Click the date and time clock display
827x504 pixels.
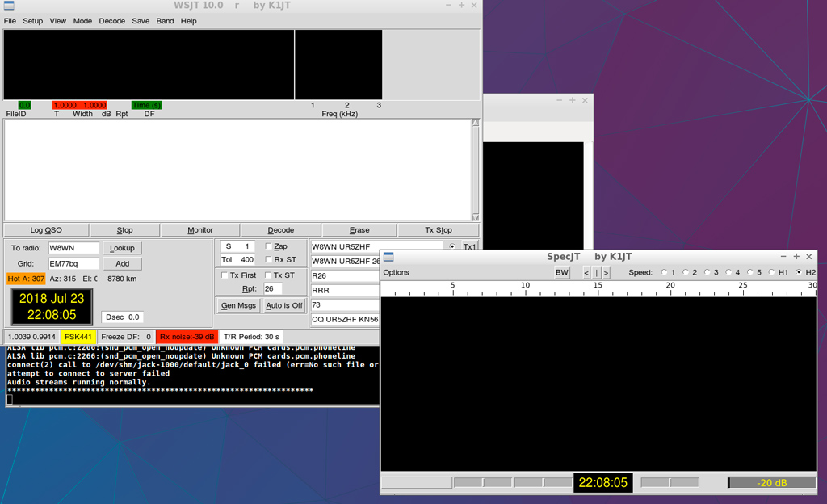point(52,307)
